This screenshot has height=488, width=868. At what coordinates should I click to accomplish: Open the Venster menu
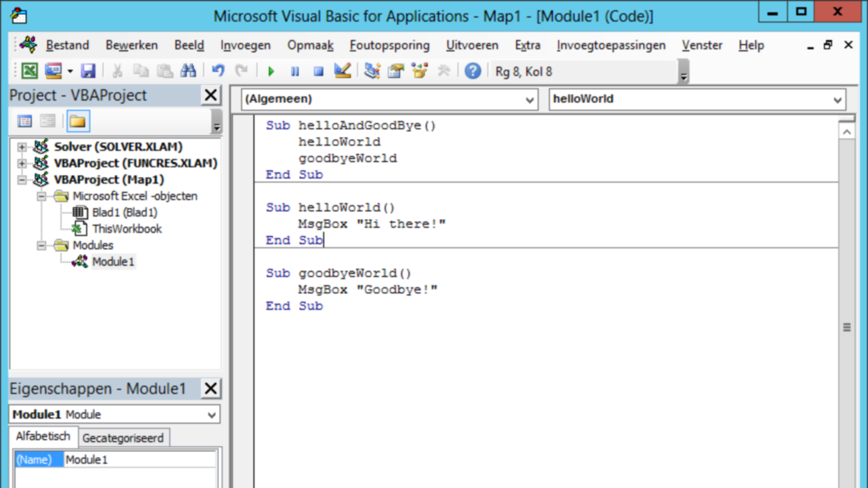702,45
